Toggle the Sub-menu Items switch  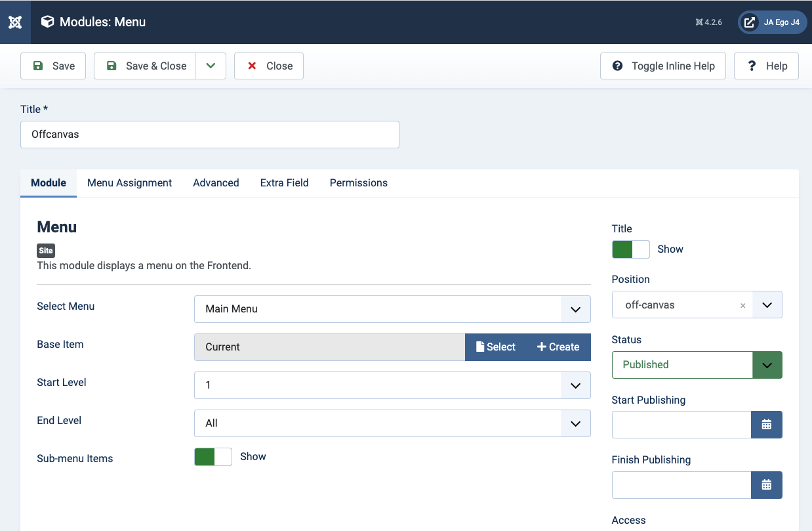213,457
